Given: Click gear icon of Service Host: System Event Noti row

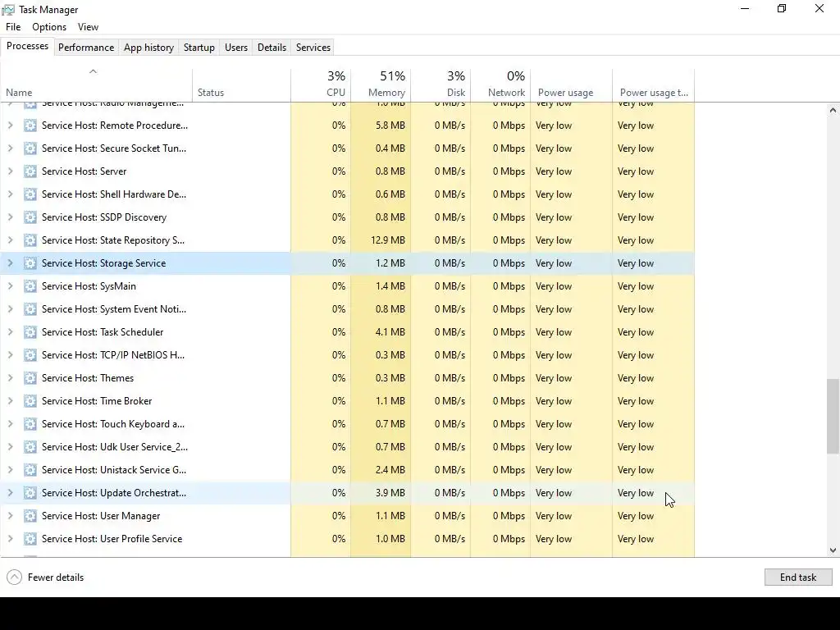Looking at the screenshot, I should [30, 309].
